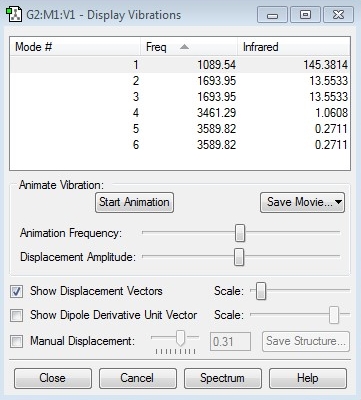Click the Infrared column header
The width and height of the screenshot is (361, 400).
294,47
